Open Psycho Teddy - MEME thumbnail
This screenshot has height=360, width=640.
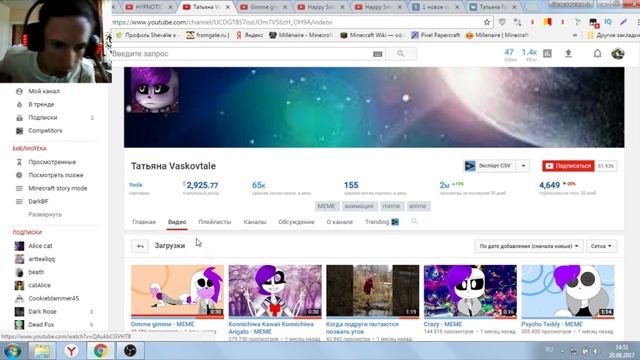568,291
